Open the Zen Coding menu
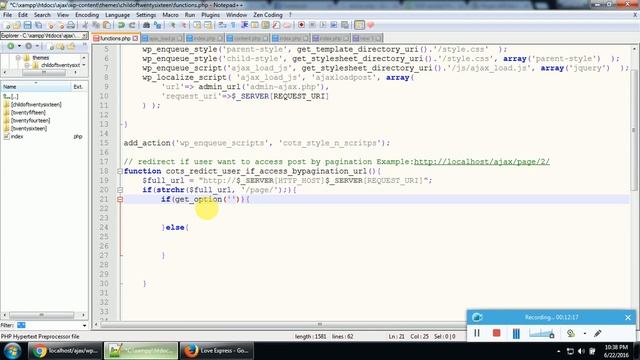Image resolution: width=640 pixels, height=360 pixels. tap(268, 15)
